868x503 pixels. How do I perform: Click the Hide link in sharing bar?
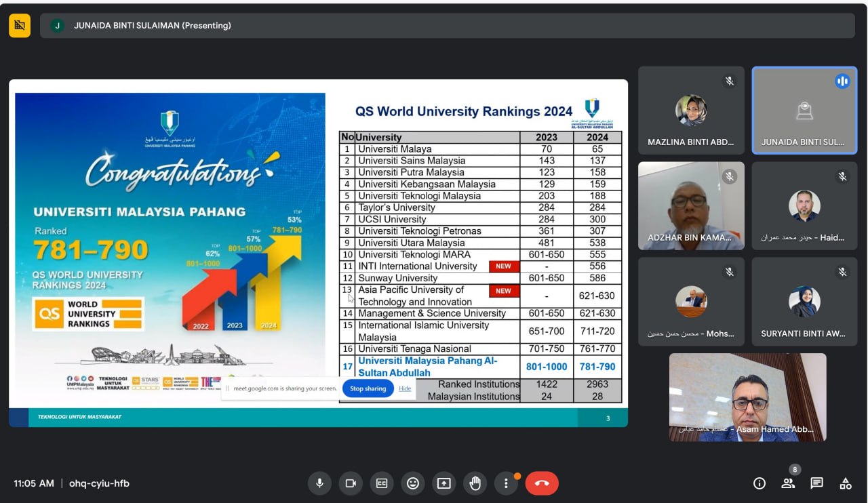(x=405, y=388)
